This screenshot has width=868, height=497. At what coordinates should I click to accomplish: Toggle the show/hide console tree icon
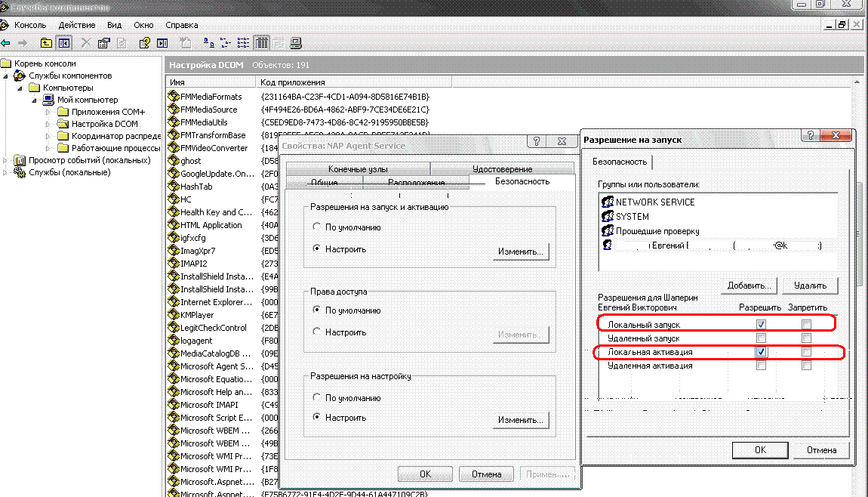pos(64,43)
